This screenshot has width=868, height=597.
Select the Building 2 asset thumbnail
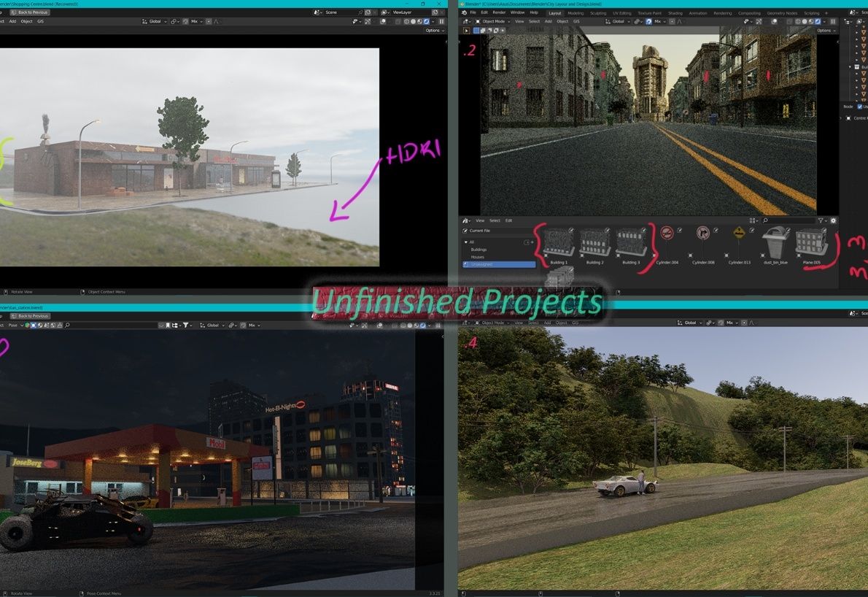pyautogui.click(x=594, y=244)
